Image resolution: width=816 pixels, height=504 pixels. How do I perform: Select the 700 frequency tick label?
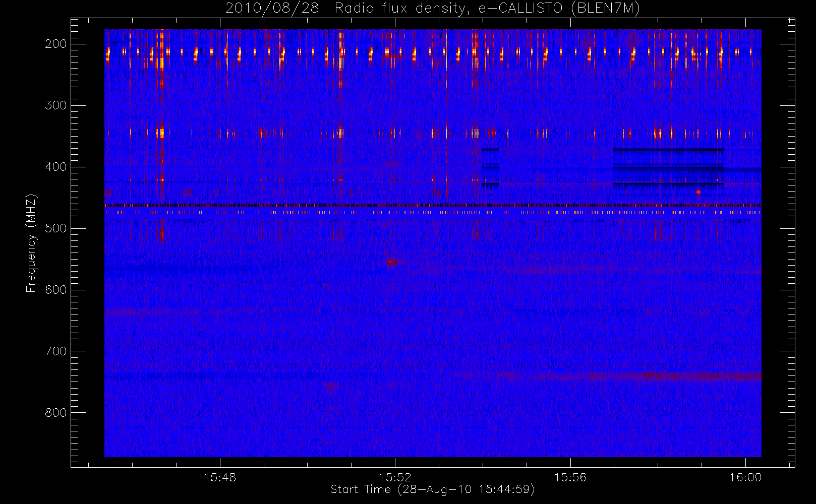[55, 351]
